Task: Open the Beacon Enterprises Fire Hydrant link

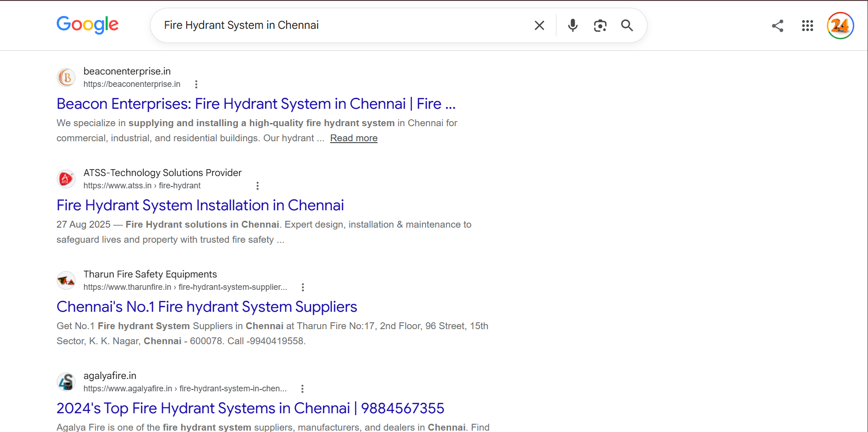Action: (256, 104)
